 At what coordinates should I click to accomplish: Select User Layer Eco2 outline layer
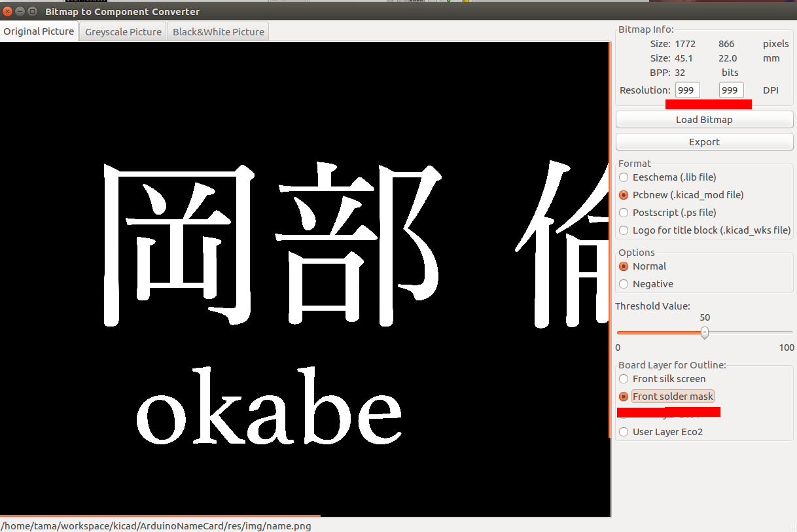[x=624, y=431]
